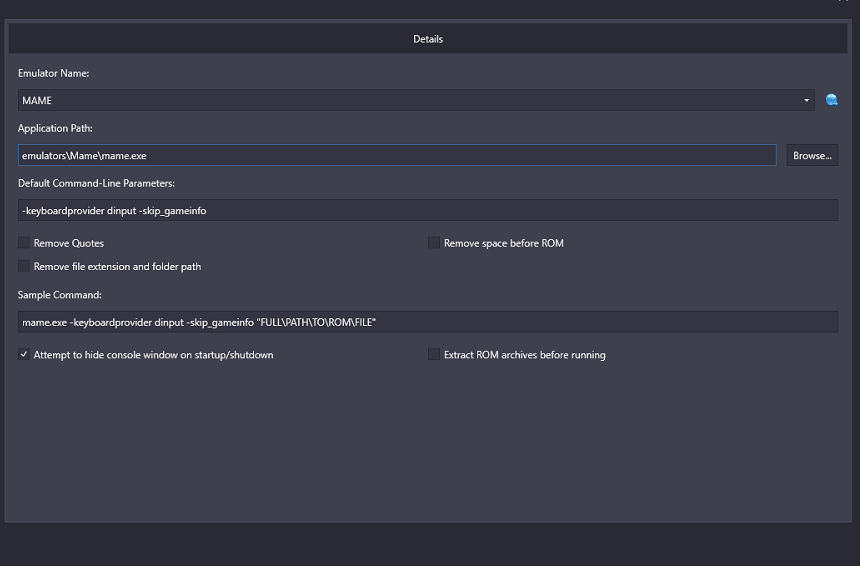Click the Sample Command text field

(x=428, y=322)
